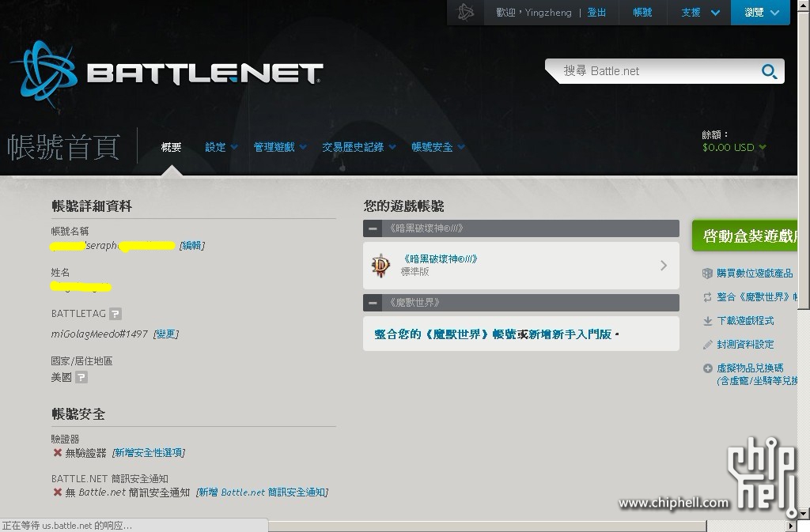Screen dimensions: 810x532
Task: Select the 概要 tab
Action: (x=171, y=148)
